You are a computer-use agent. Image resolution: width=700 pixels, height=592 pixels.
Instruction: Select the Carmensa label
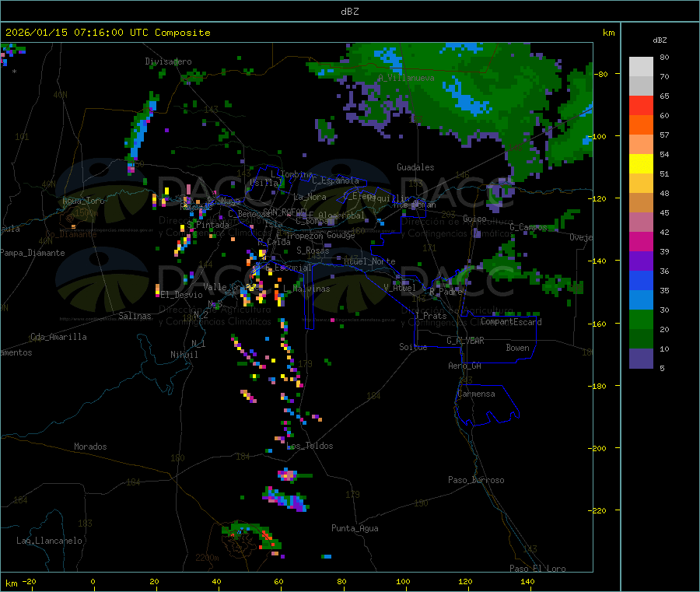(x=476, y=394)
